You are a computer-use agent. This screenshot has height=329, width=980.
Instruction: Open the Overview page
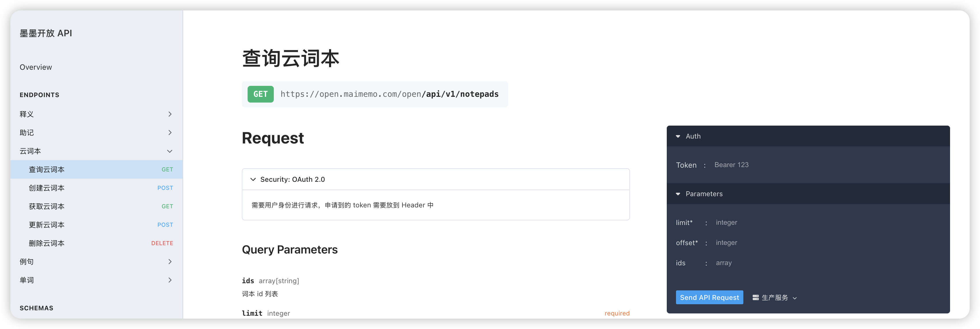(x=36, y=67)
